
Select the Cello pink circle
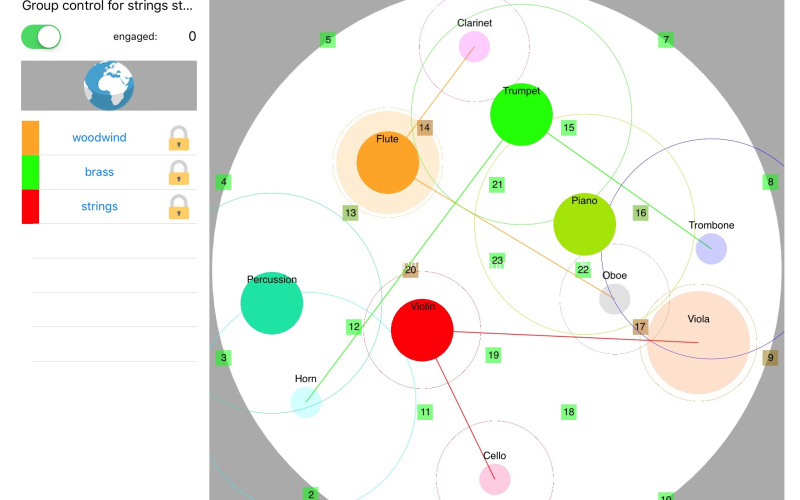495,480
